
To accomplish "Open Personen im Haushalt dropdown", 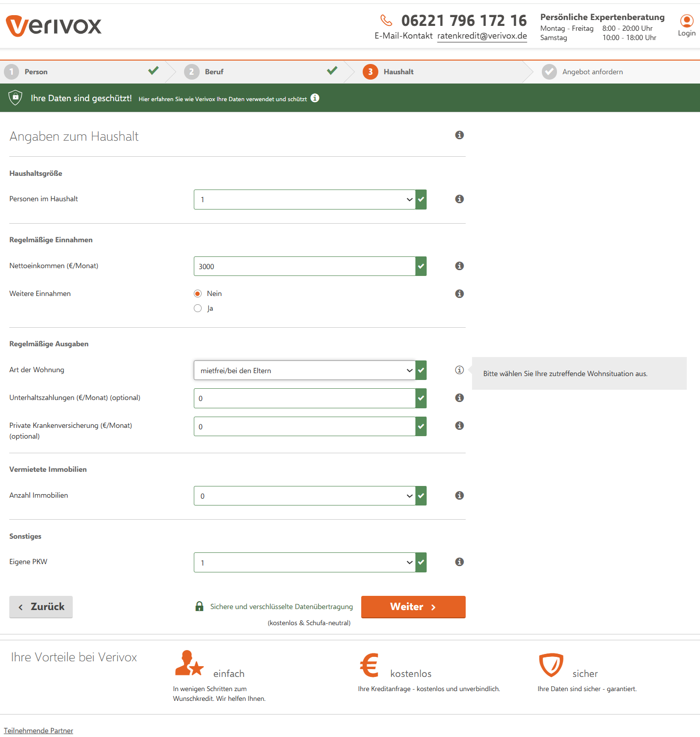I will click(305, 200).
